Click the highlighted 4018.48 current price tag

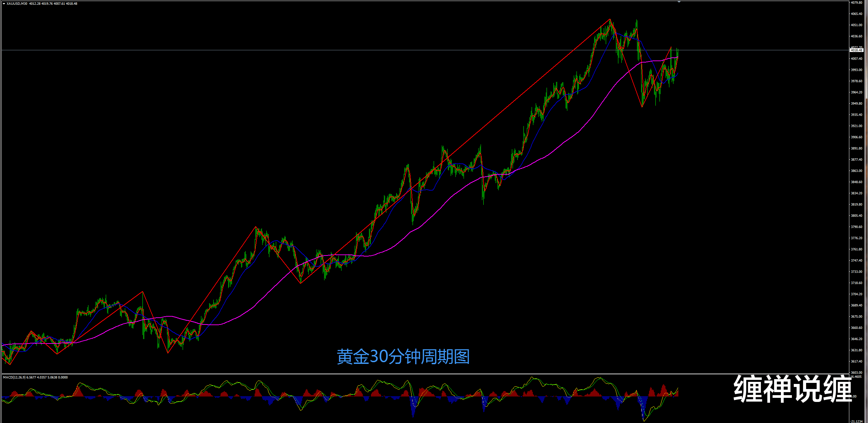(x=856, y=50)
